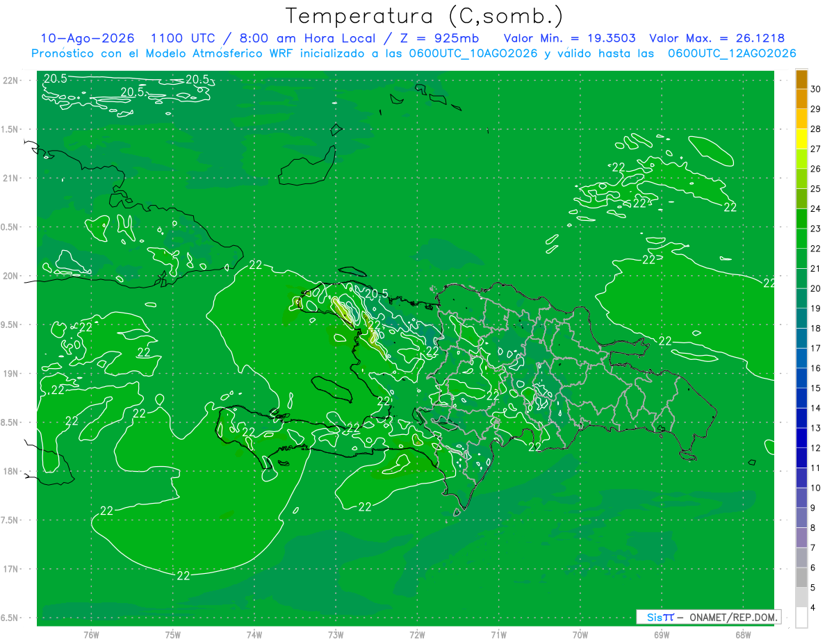Image resolution: width=834 pixels, height=644 pixels.
Task: Click the '70W' longitude axis label
Action: coord(580,635)
